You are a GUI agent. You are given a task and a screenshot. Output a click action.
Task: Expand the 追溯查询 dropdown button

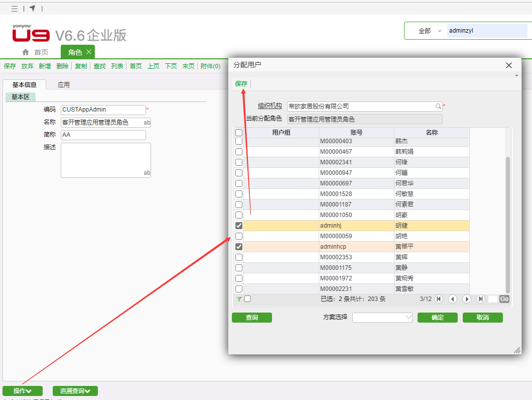click(x=75, y=391)
